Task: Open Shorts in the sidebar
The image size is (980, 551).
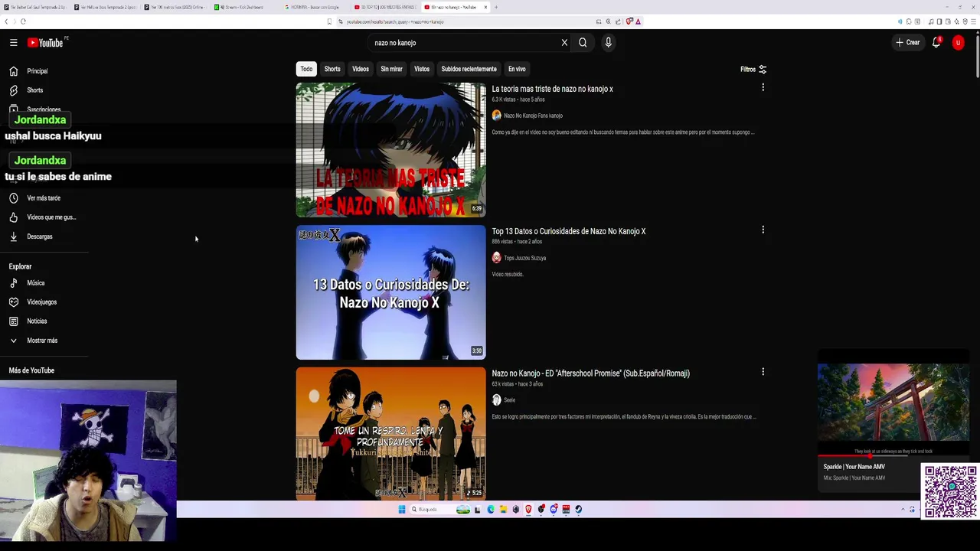Action: click(35, 90)
